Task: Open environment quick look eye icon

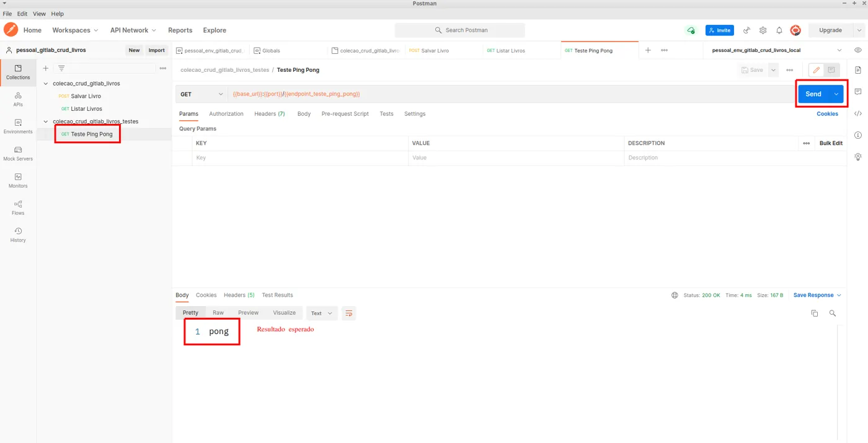Action: (x=858, y=50)
